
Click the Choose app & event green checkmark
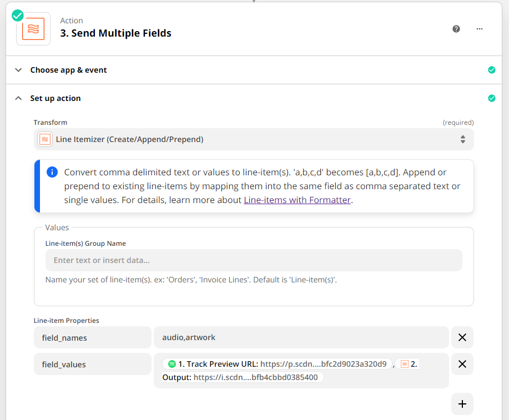coord(492,70)
